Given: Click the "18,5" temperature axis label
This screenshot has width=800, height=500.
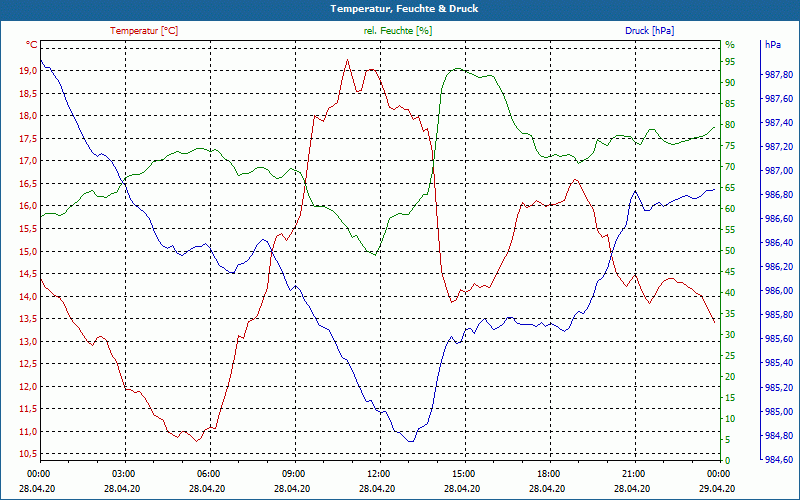Looking at the screenshot, I should 28,93.
